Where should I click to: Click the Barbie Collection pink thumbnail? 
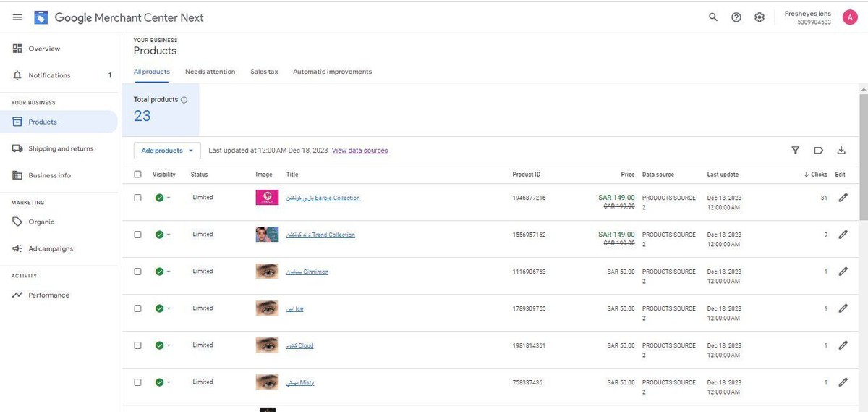(x=267, y=197)
